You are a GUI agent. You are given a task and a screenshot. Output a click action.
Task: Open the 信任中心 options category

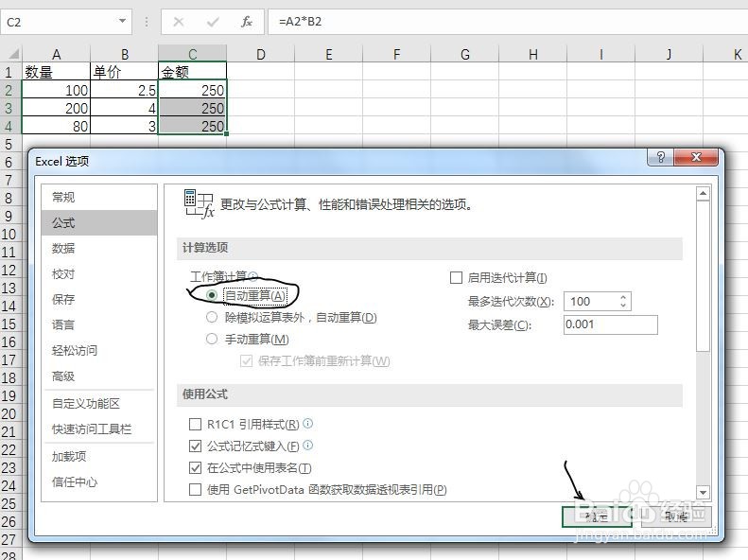click(99, 482)
